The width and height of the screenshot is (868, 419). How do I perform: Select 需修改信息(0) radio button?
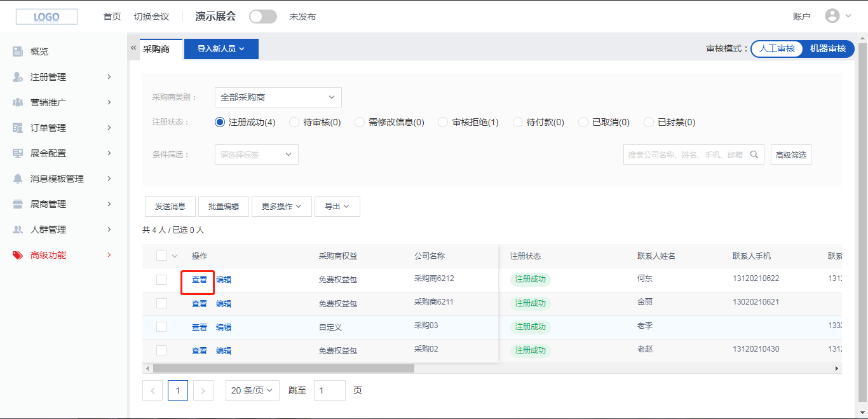tap(360, 122)
